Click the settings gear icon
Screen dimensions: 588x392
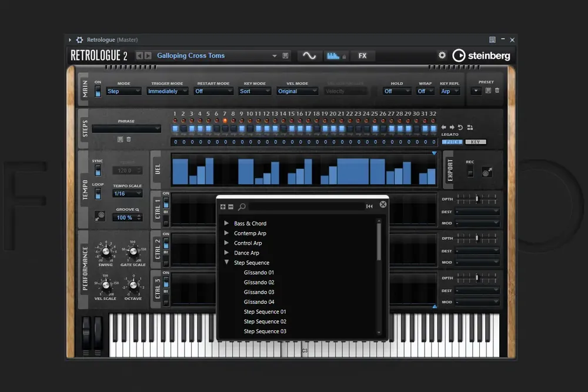442,55
